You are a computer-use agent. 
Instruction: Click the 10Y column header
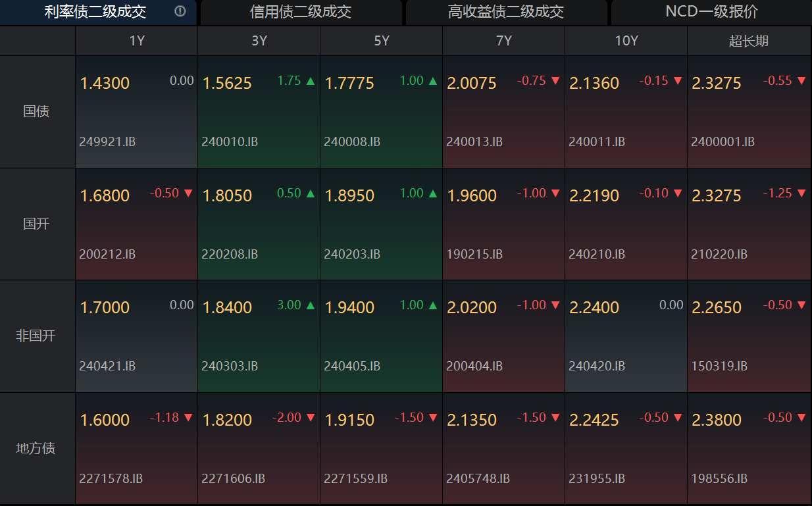coord(626,41)
